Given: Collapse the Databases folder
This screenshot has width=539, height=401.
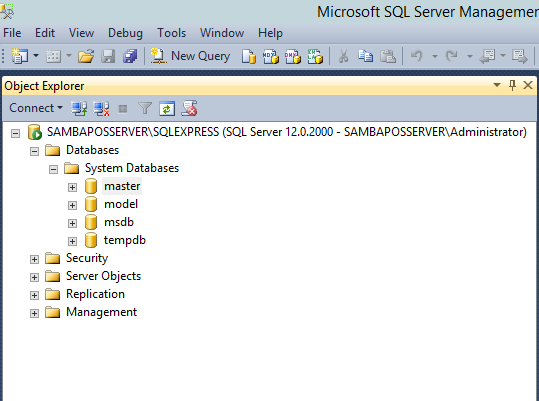Looking at the screenshot, I should [34, 151].
